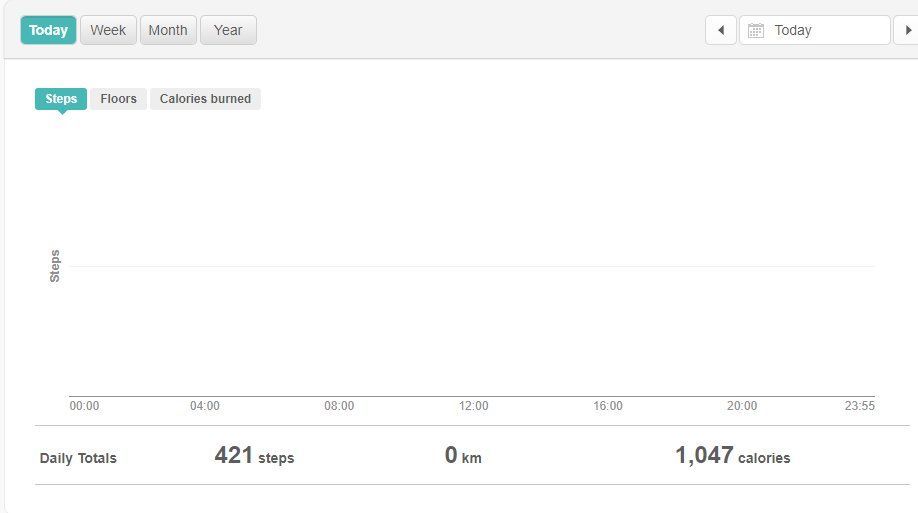Open the calendar icon date picker
The image size is (918, 513).
pos(756,31)
